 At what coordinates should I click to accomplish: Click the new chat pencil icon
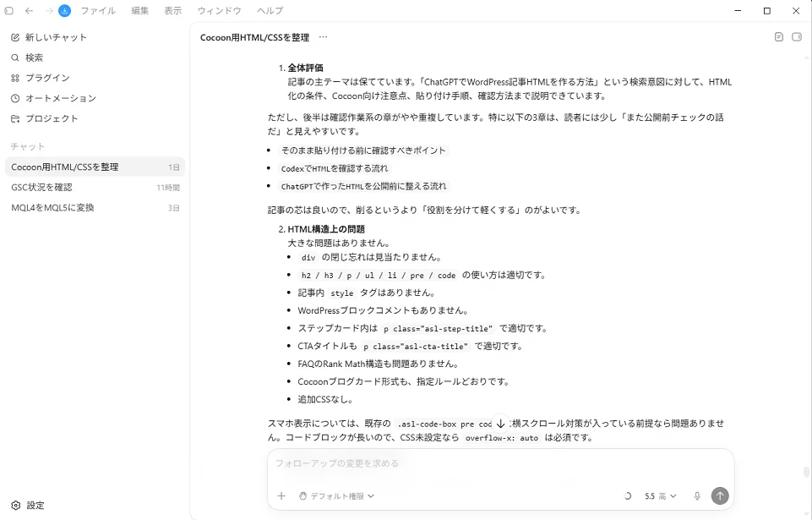[15, 37]
